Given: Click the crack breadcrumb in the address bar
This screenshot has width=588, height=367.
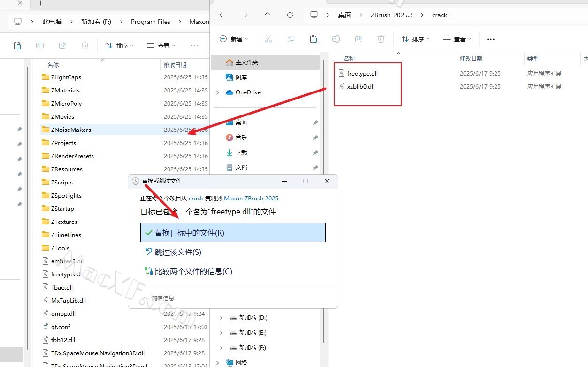Looking at the screenshot, I should (440, 15).
